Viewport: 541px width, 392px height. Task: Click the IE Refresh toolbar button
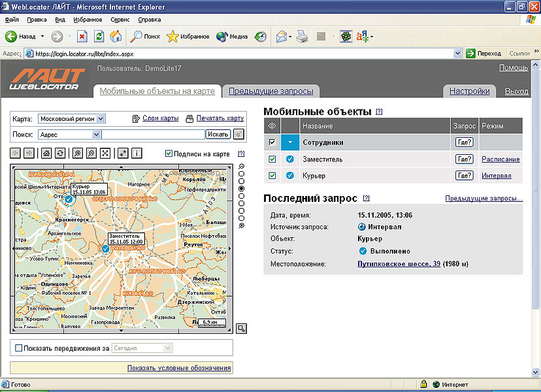click(99, 36)
